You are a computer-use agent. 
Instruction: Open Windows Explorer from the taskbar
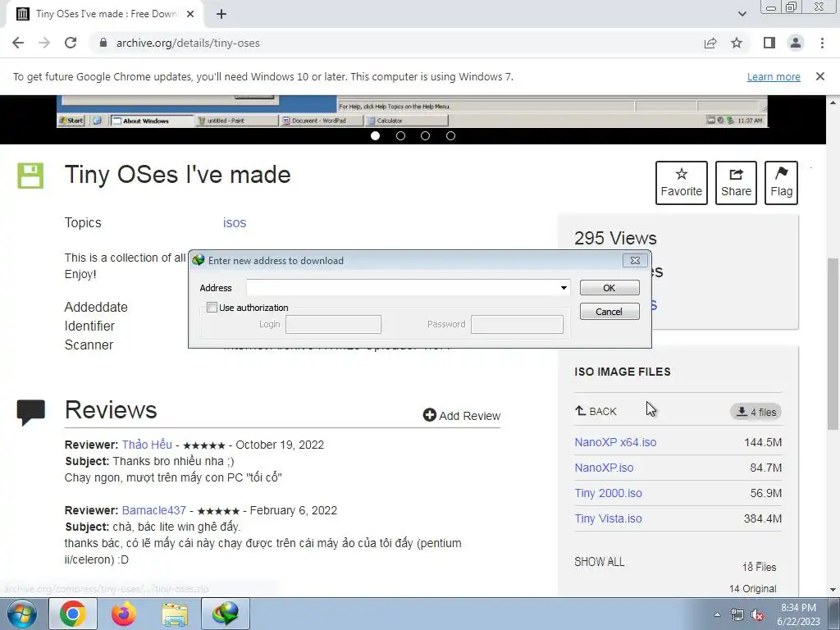pos(175,614)
